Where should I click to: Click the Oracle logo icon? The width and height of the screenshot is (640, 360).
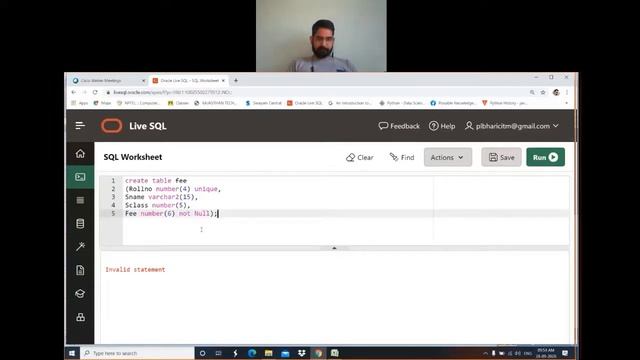pos(111,126)
